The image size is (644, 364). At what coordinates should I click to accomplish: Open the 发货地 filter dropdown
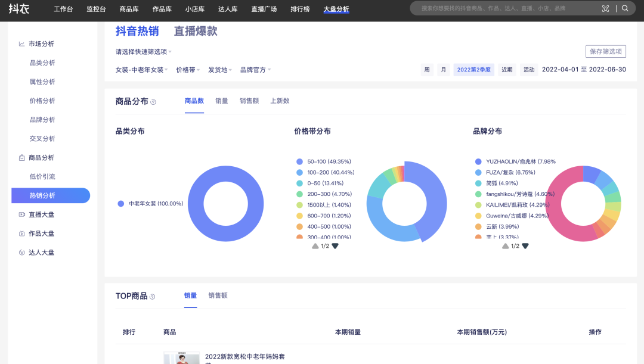click(x=220, y=70)
